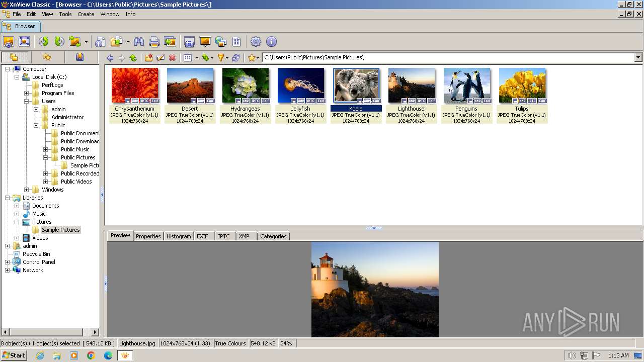This screenshot has width=644, height=362.
Task: Open the JPEG transformations dropdown arrow
Action: [86, 42]
